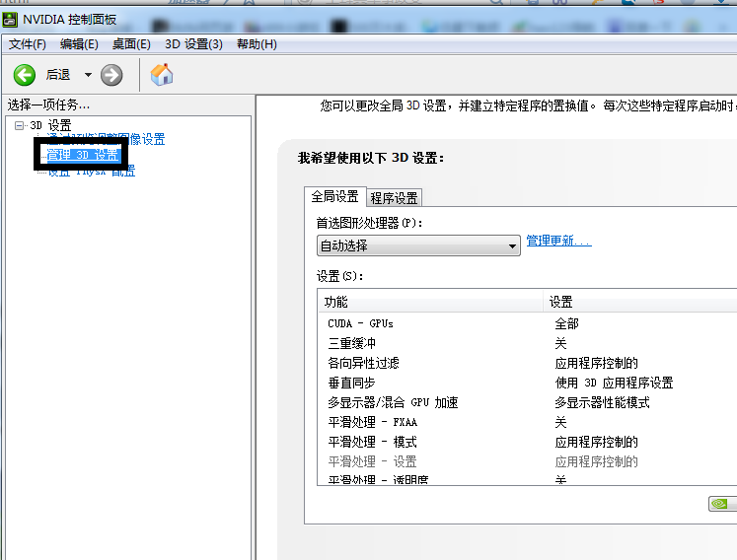Click the NVIDIA control panel title icon

(x=10, y=20)
